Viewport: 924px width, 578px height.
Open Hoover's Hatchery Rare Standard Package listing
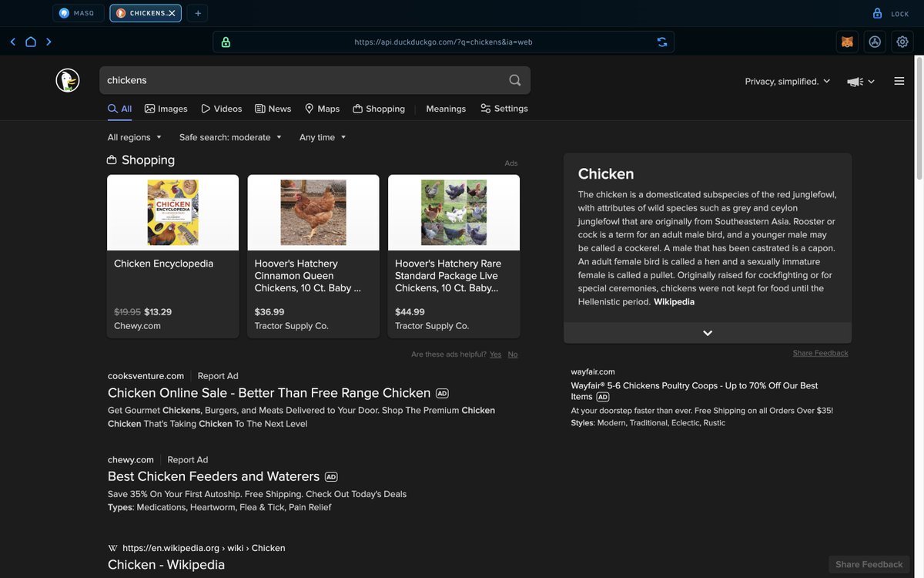click(x=448, y=276)
